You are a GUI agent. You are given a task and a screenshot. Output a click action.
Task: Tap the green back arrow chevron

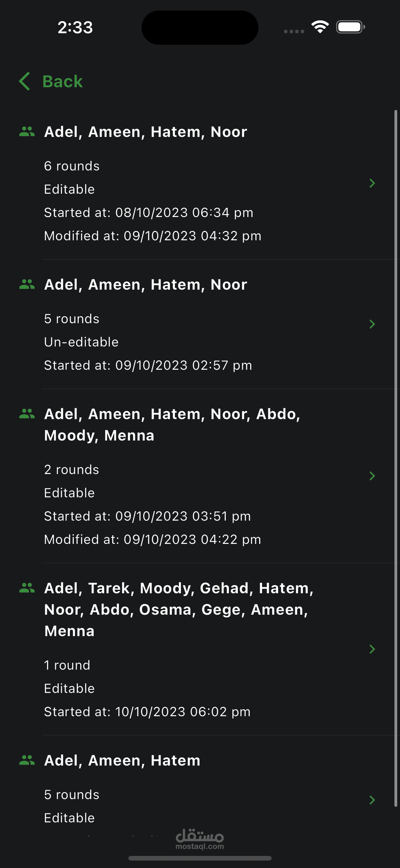point(24,81)
